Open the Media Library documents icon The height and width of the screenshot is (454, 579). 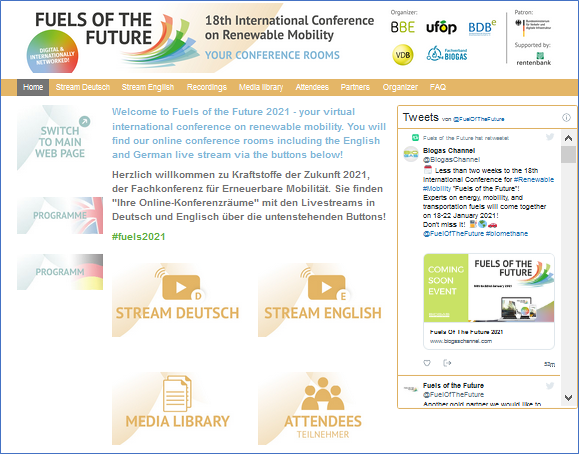click(x=177, y=393)
